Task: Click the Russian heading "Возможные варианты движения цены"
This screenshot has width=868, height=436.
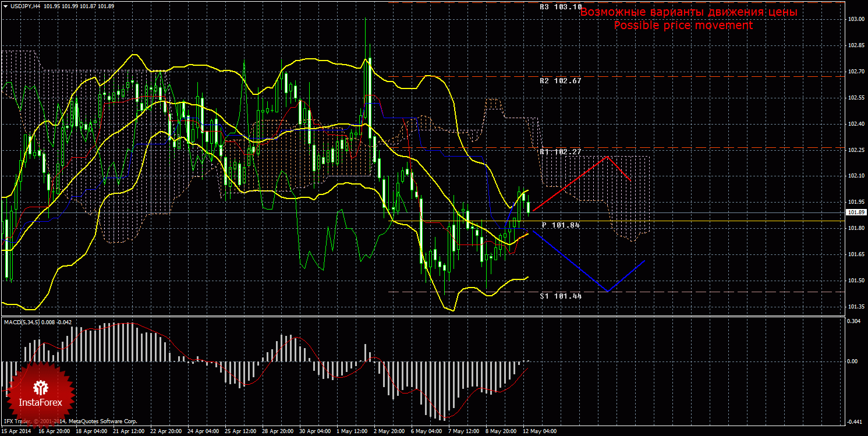Action: pyautogui.click(x=689, y=12)
